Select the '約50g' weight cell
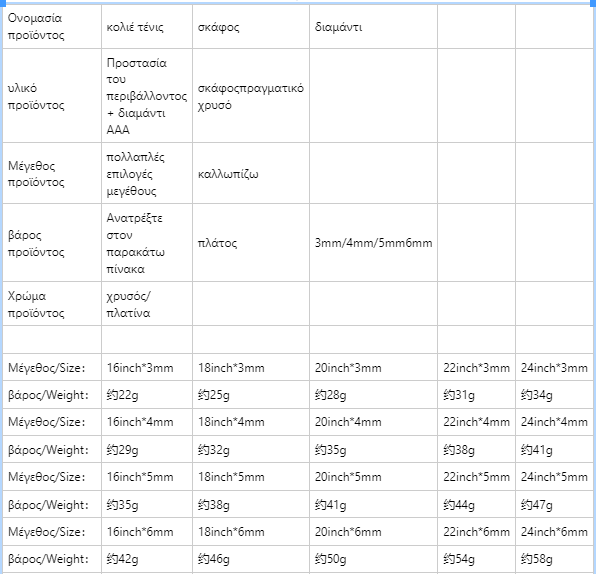 (373, 559)
